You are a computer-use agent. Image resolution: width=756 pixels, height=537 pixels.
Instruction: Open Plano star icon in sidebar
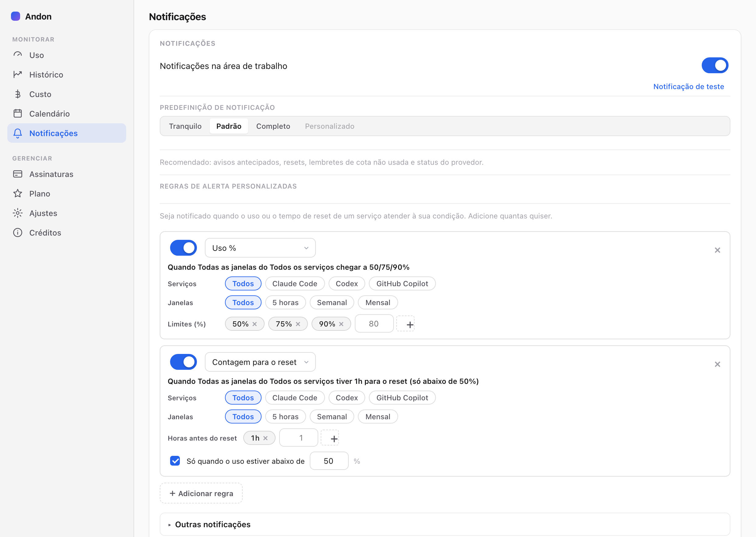tap(18, 193)
